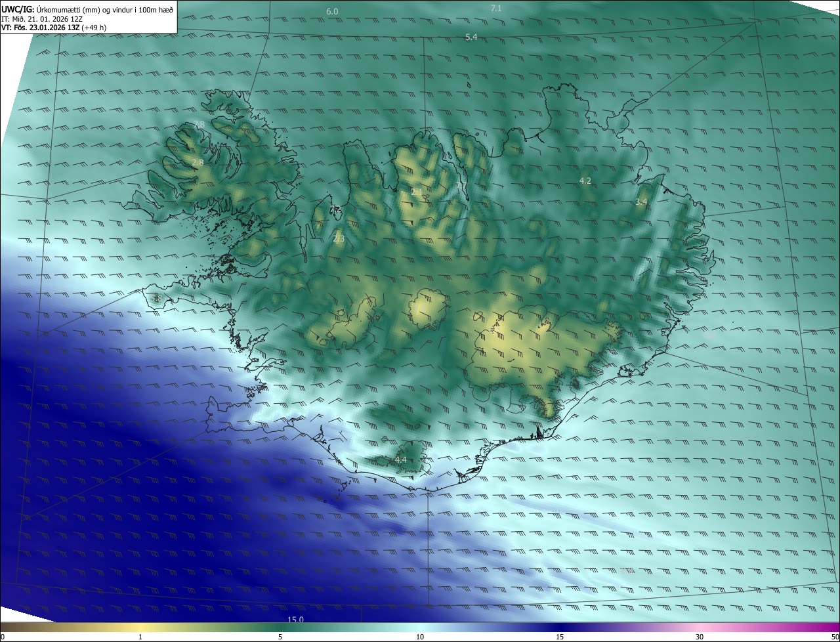The height and width of the screenshot is (642, 840).
Task: Click the valid time line 'VT: Fös. 23.01.2026 13Z (+49 h)'
Action: coord(54,28)
